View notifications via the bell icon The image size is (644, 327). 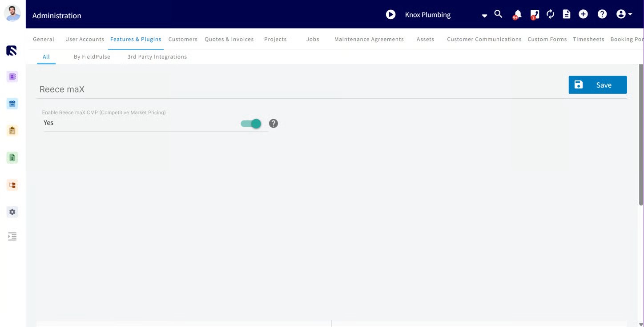tap(517, 15)
